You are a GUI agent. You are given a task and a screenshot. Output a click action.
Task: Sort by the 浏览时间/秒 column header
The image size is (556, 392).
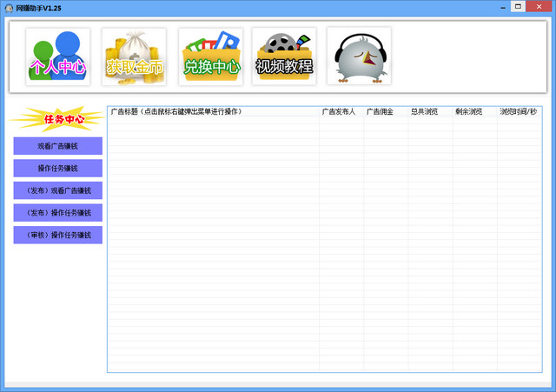[518, 112]
